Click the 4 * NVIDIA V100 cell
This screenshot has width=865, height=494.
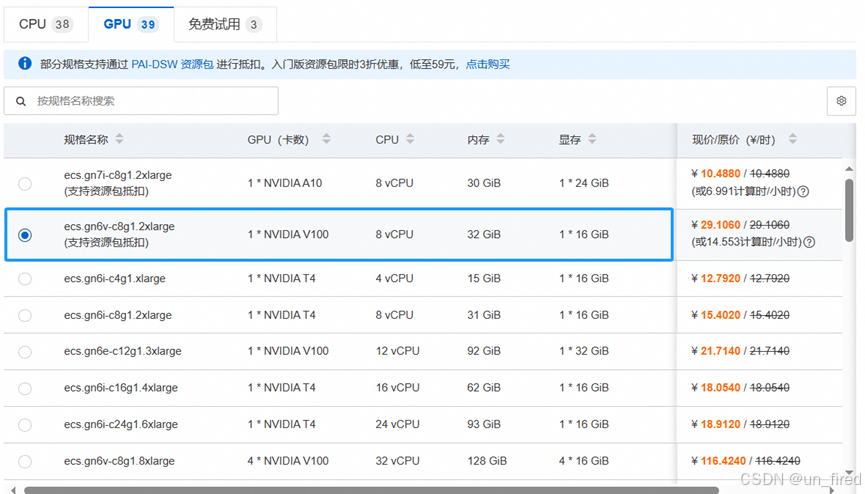click(288, 461)
